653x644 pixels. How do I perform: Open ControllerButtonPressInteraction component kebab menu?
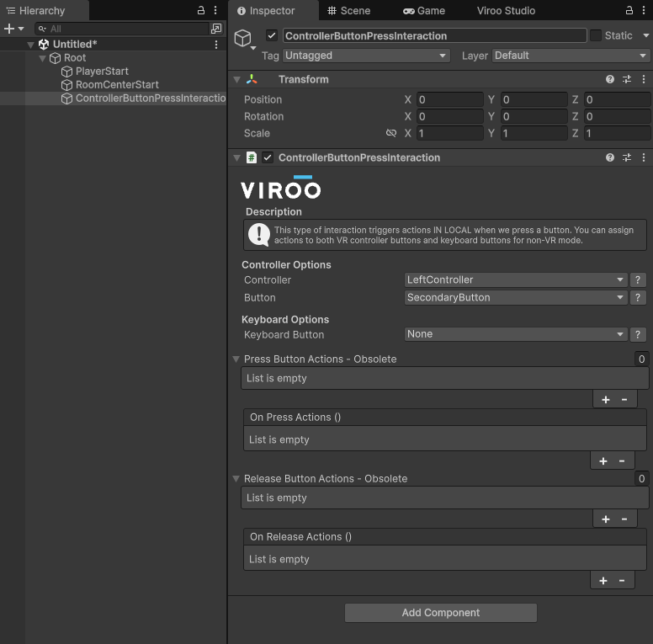pyautogui.click(x=644, y=157)
